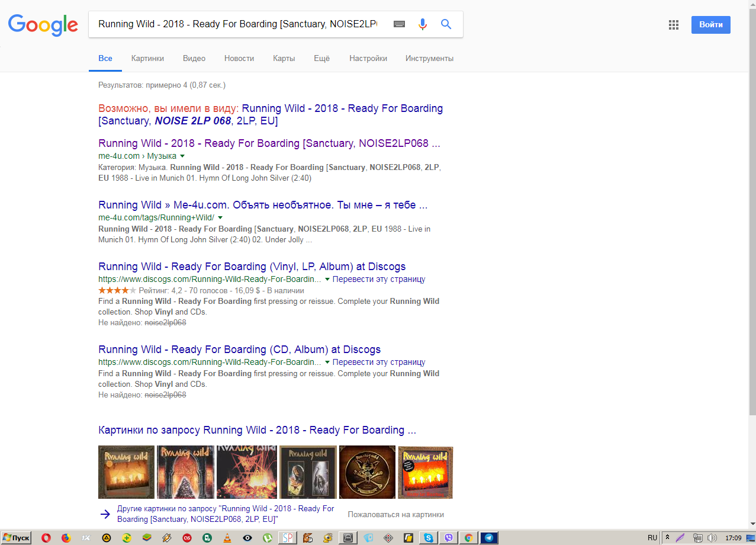Viewport: 756px width, 545px height.
Task: Open the volume control in system tray
Action: click(x=712, y=538)
